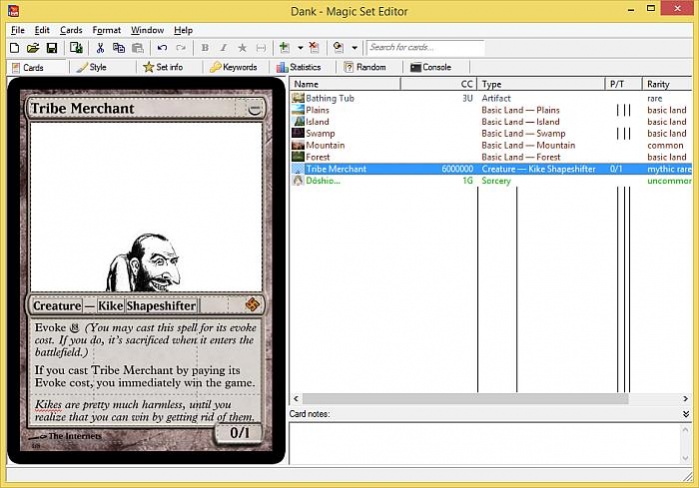Click the card's casting cost symbol
This screenshot has height=488, width=699.
(x=254, y=108)
